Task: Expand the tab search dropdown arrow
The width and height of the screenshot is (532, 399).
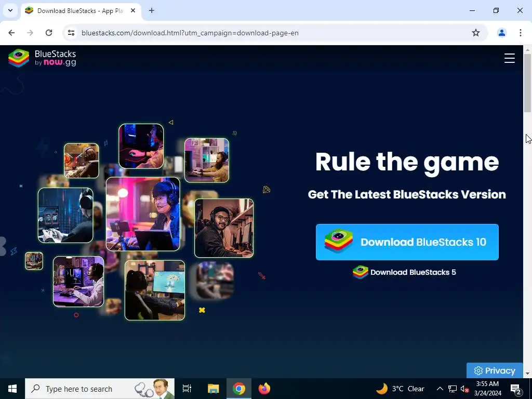Action: click(x=10, y=10)
